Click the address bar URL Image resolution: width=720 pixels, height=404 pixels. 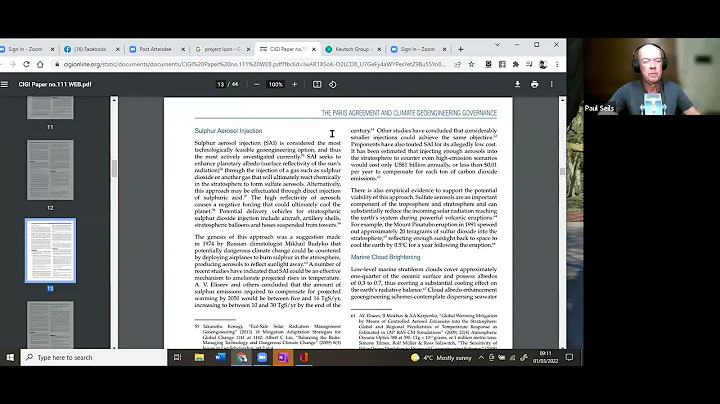click(x=254, y=64)
